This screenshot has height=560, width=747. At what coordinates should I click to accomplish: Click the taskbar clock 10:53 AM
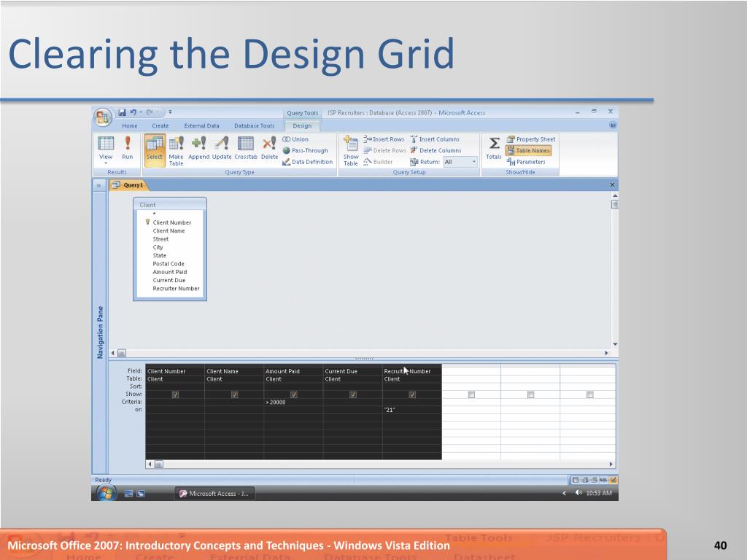[599, 494]
